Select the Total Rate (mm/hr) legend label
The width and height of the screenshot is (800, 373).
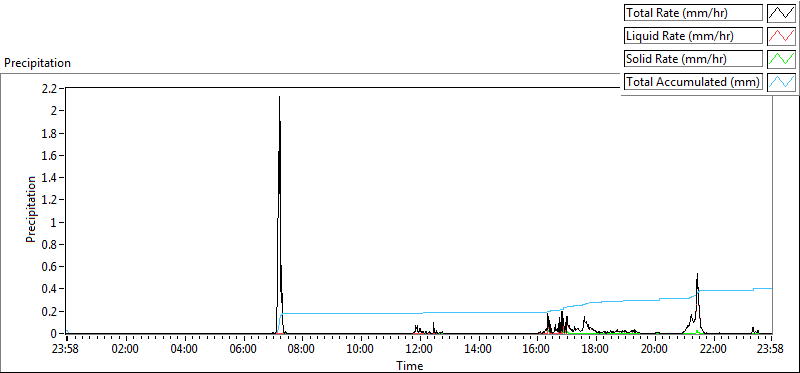(x=693, y=13)
